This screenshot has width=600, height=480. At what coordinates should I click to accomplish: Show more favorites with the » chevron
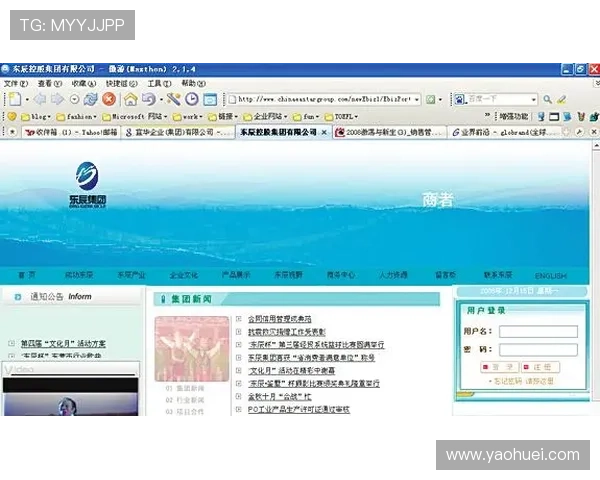[x=487, y=115]
